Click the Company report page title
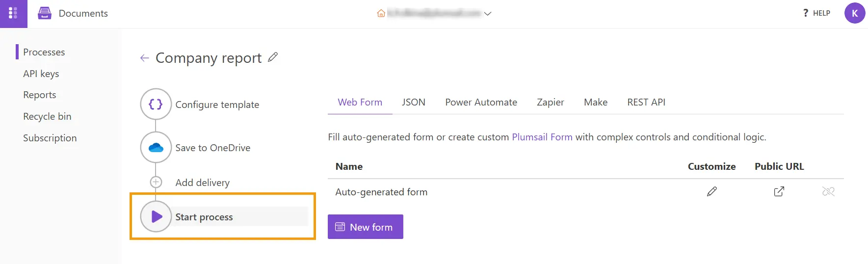The width and height of the screenshot is (868, 264). pos(209,58)
